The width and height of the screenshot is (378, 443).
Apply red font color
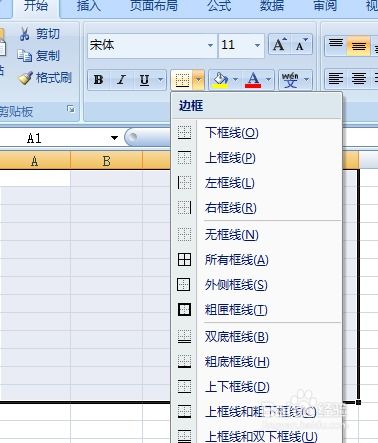click(253, 80)
